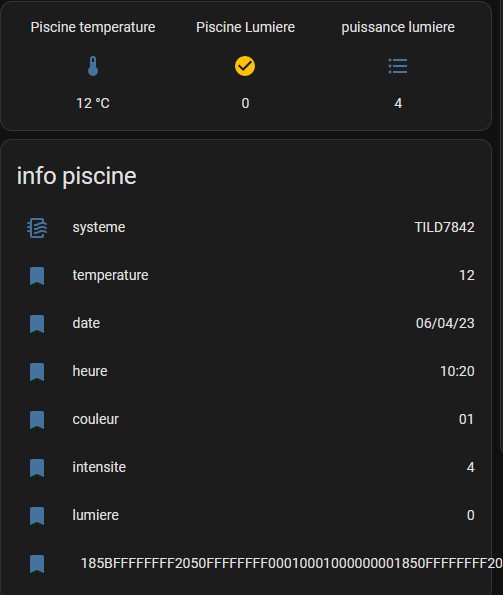Click the thermometer icon under Piscine temperature

click(x=93, y=66)
